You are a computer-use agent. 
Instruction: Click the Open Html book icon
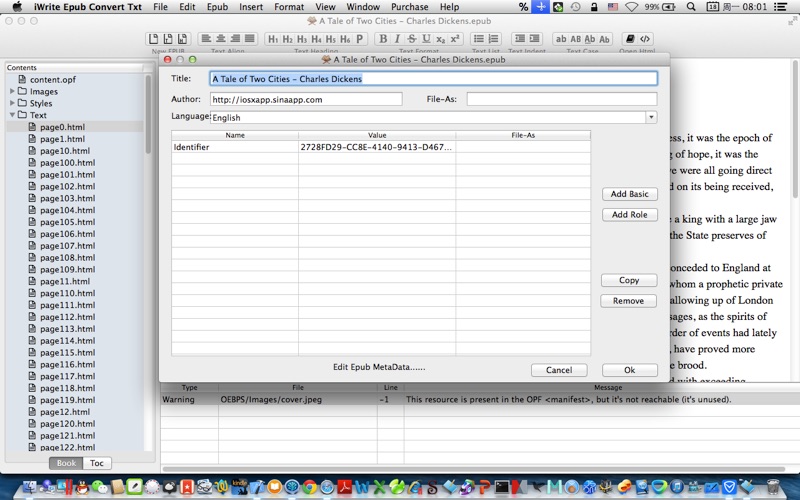click(x=631, y=39)
